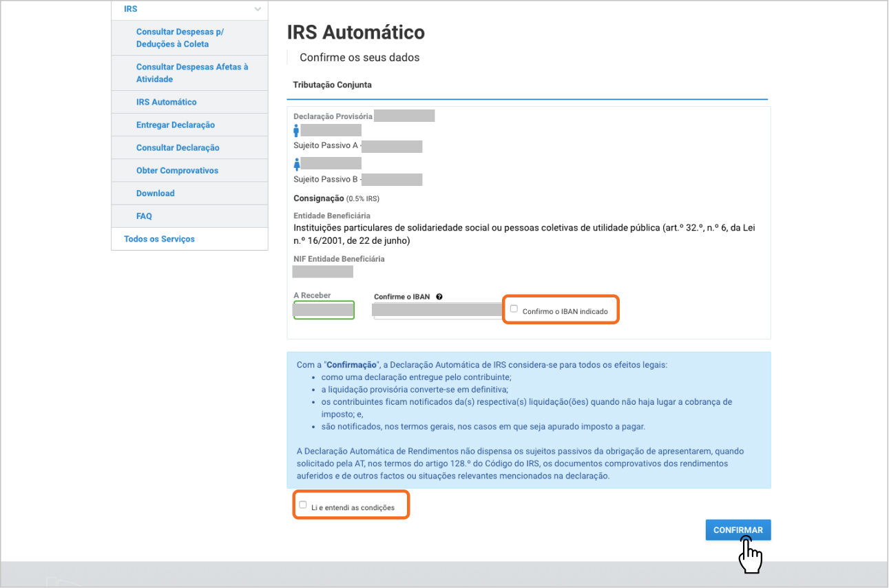Click the female icon above Sujeito Passivo B

click(297, 164)
